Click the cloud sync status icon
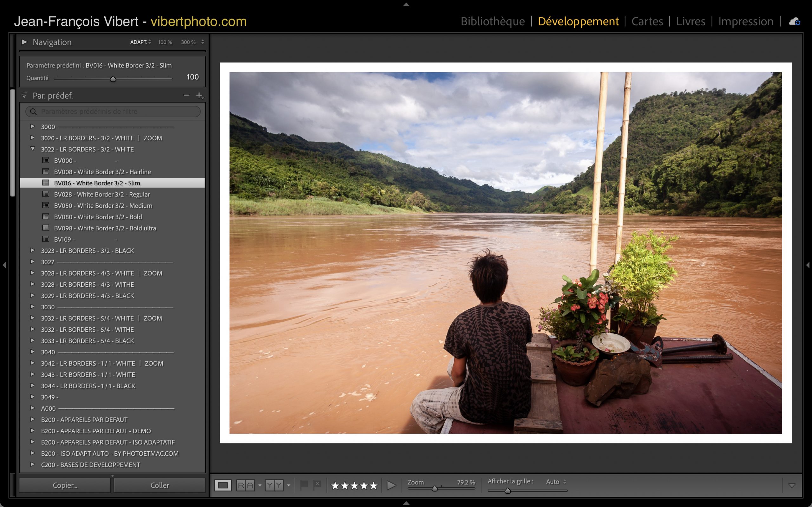The height and width of the screenshot is (507, 812). click(794, 22)
